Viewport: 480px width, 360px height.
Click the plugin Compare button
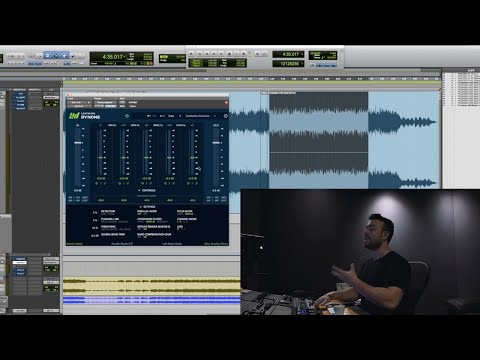pyautogui.click(x=110, y=106)
